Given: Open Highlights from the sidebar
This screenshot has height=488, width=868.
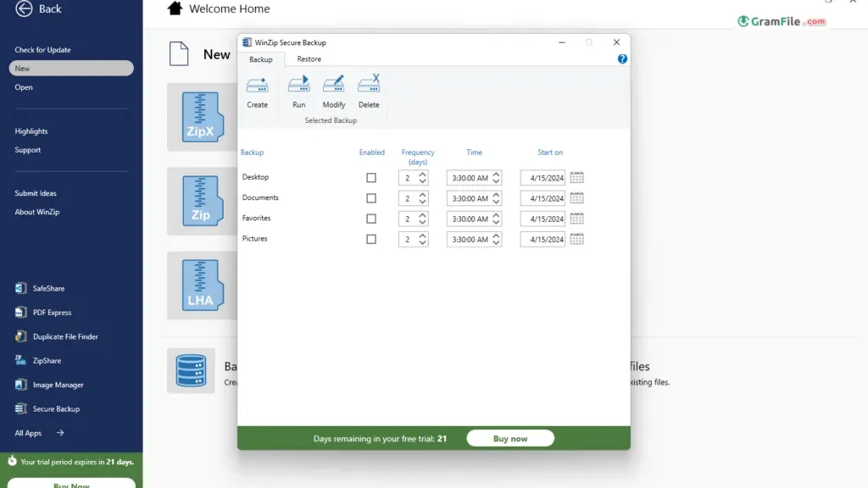Looking at the screenshot, I should point(31,131).
